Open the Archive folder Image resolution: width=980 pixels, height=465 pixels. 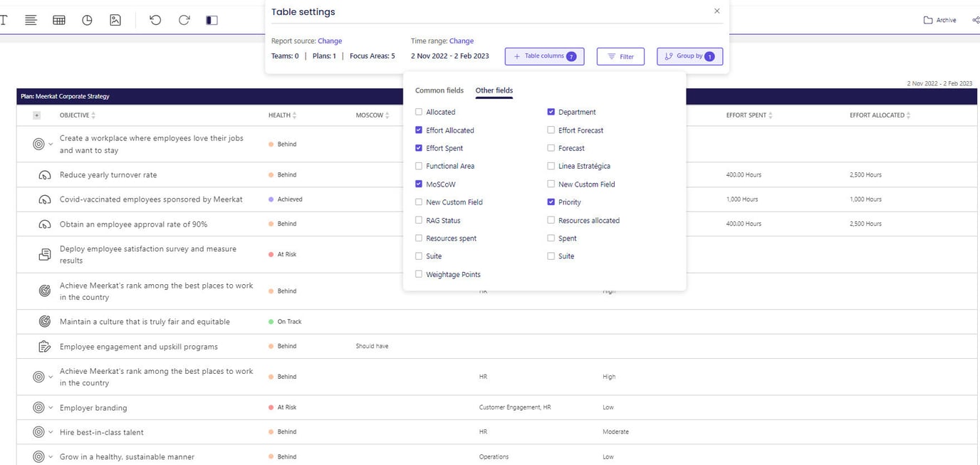939,20
